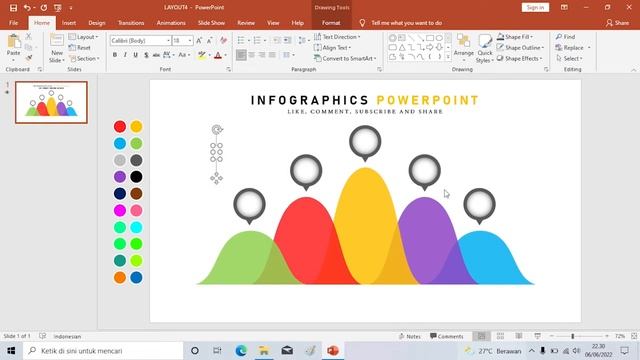The width and height of the screenshot is (640, 360).
Task: Click Reading View icon in status bar
Action: 518,336
